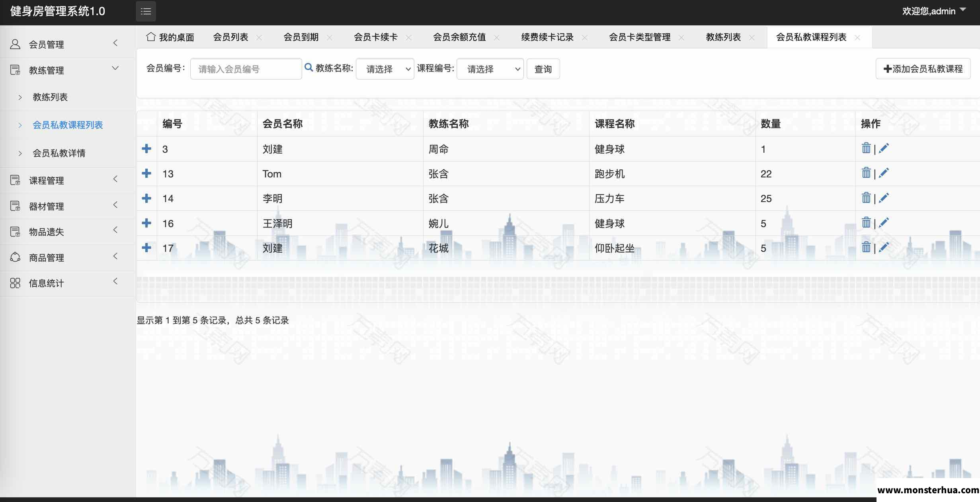Toggle the sidebar hamburger menu button
The height and width of the screenshot is (502, 980).
146,11
